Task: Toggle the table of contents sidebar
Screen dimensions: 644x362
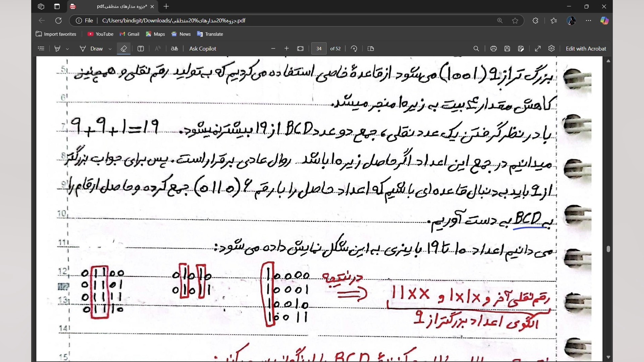Action: pos(41,49)
